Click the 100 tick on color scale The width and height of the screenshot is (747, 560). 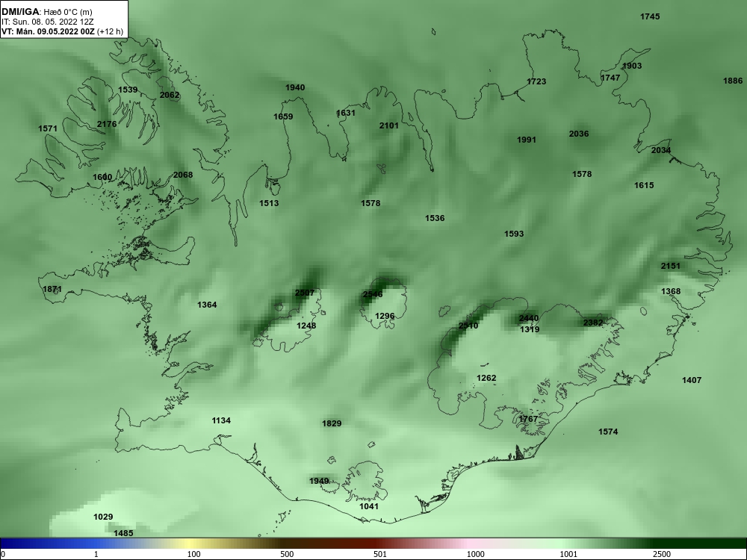coord(193,554)
